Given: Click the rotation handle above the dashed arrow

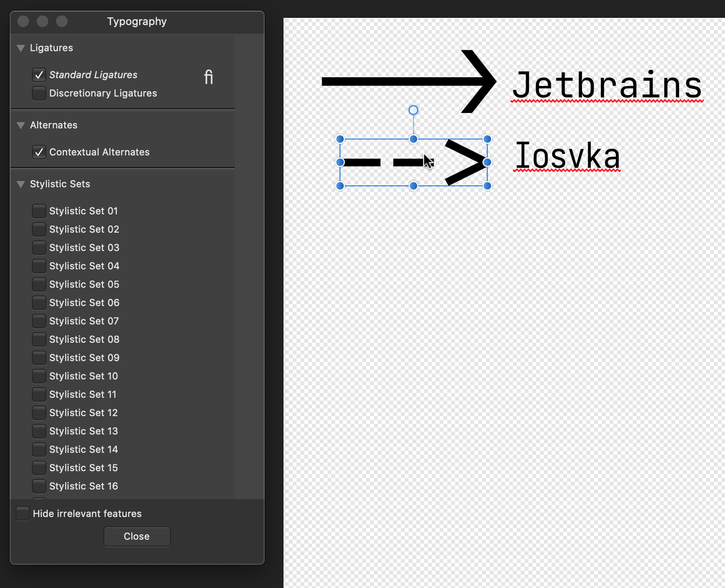Looking at the screenshot, I should (413, 110).
